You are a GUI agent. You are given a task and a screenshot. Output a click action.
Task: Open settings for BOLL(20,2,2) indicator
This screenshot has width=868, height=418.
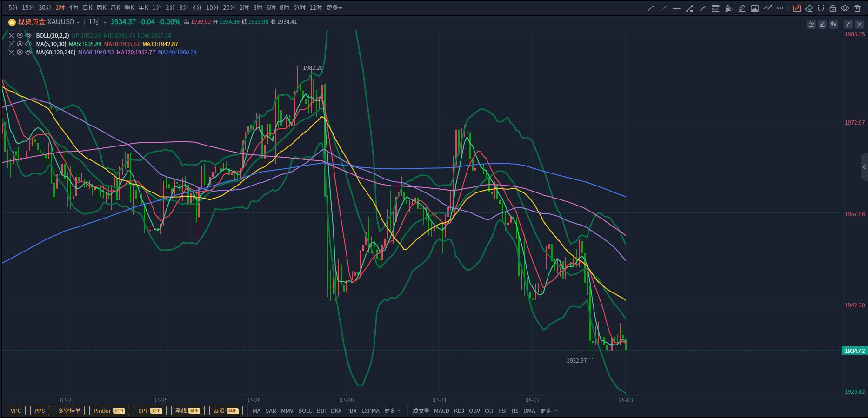pos(20,35)
